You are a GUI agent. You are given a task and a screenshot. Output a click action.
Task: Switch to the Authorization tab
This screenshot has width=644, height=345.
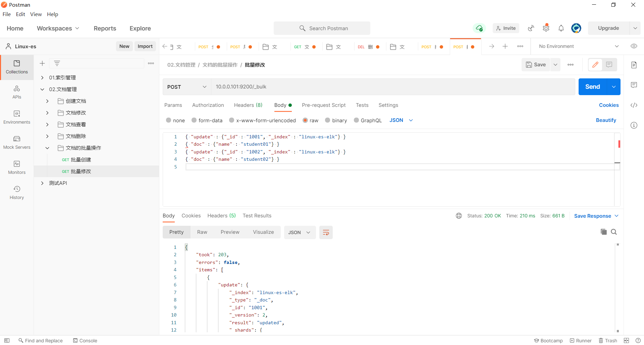208,105
